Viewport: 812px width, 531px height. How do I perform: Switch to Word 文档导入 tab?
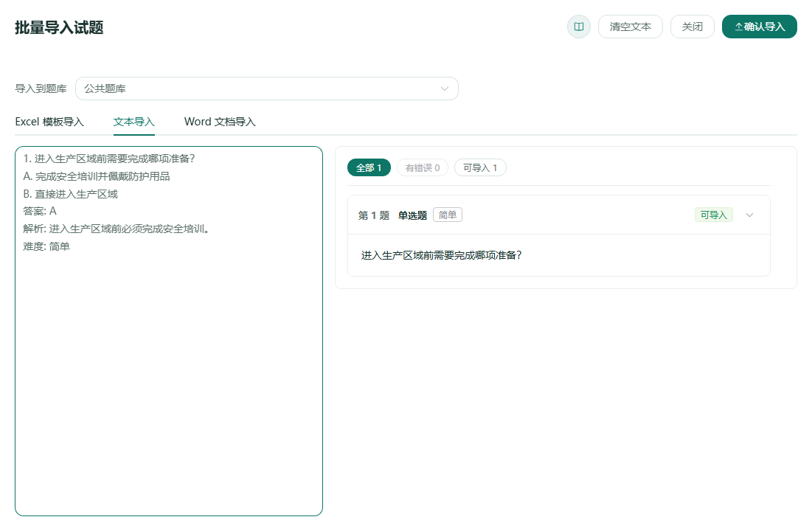pos(220,122)
